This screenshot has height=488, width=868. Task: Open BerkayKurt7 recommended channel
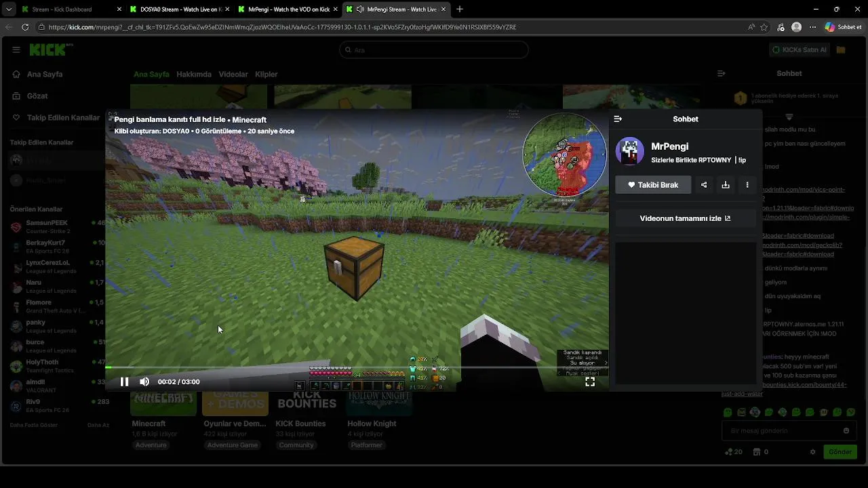(x=58, y=247)
